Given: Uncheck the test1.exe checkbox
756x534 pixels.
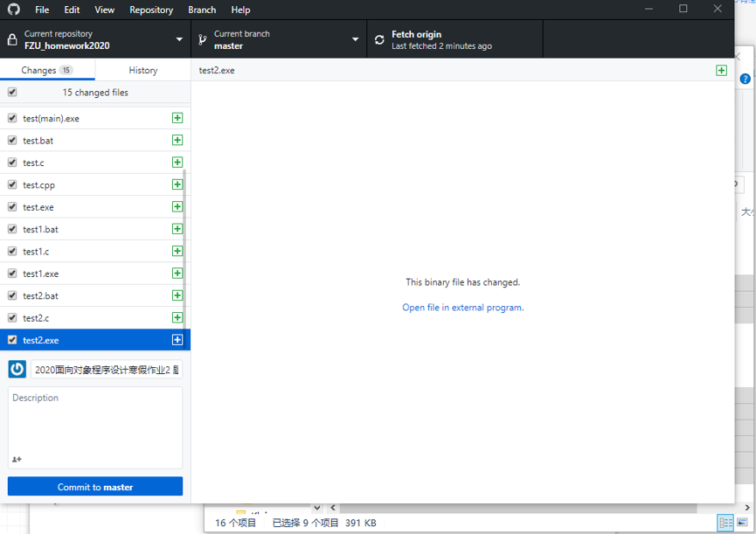Looking at the screenshot, I should 12,274.
